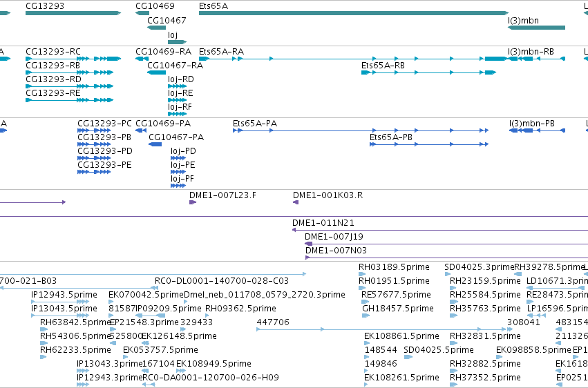The image size is (588, 388).
Task: Select transcript loj-RE
Action: [177, 100]
